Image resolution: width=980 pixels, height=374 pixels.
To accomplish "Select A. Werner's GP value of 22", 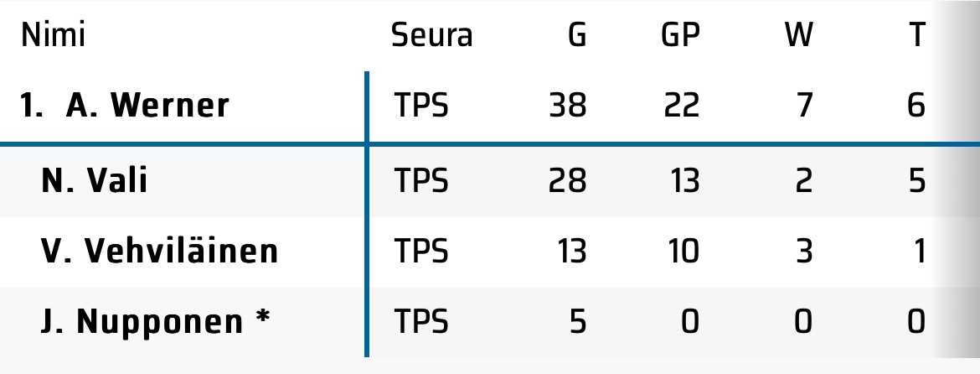I will click(680, 106).
